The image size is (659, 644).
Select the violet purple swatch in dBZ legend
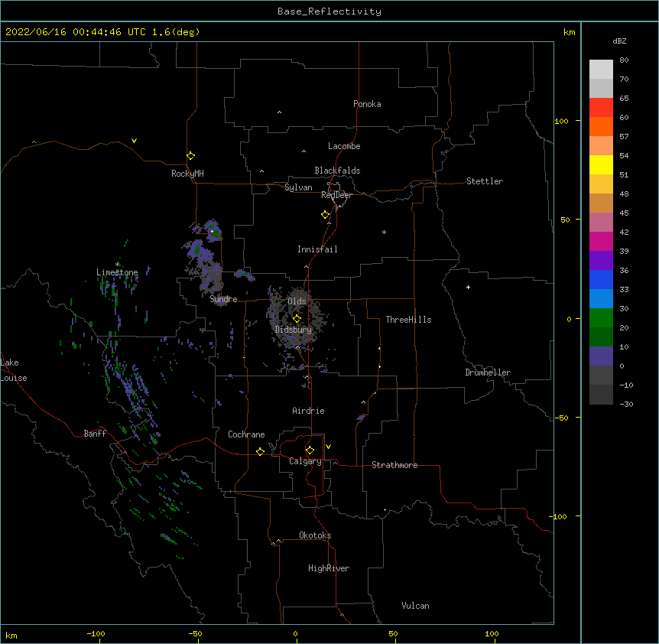coord(601,261)
